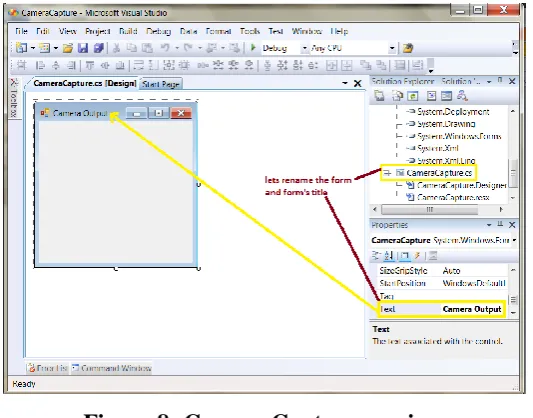The image size is (533, 418).
Task: Click the View Designer icon in Solution Explorer
Action: tap(446, 96)
